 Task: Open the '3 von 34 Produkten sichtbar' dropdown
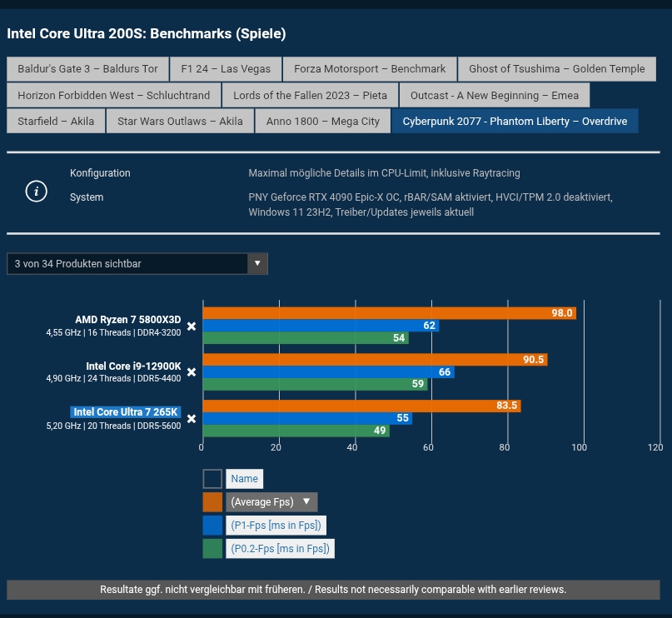pos(137,263)
